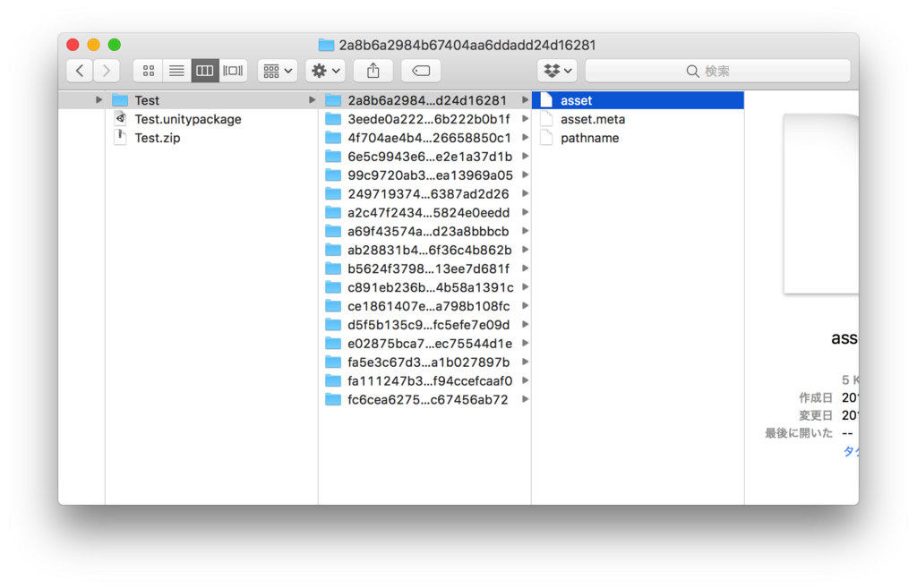The image size is (917, 588).
Task: Open folder d5f5b135c9...fc5efe7e09d
Action: tap(425, 325)
